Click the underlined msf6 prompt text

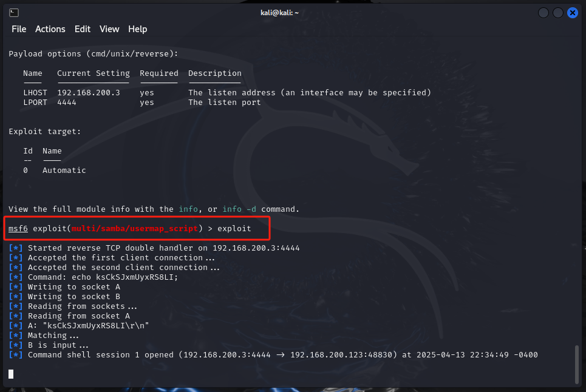(x=18, y=229)
